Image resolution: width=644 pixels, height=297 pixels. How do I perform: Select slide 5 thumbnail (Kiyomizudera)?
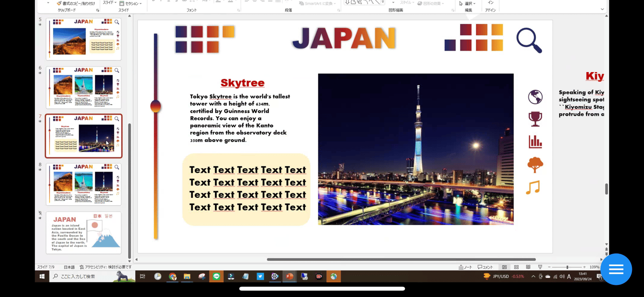(x=84, y=39)
